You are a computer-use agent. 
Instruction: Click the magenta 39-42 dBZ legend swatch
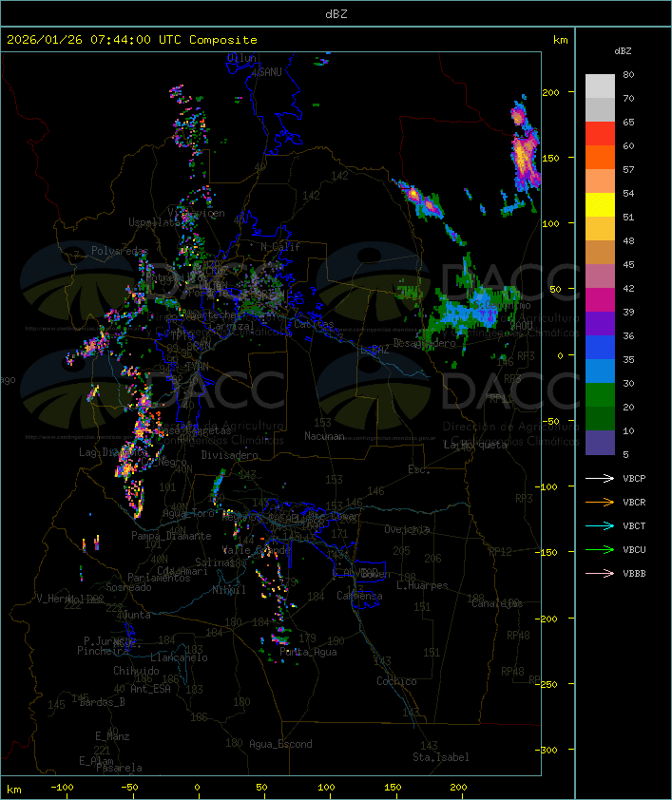click(x=600, y=300)
